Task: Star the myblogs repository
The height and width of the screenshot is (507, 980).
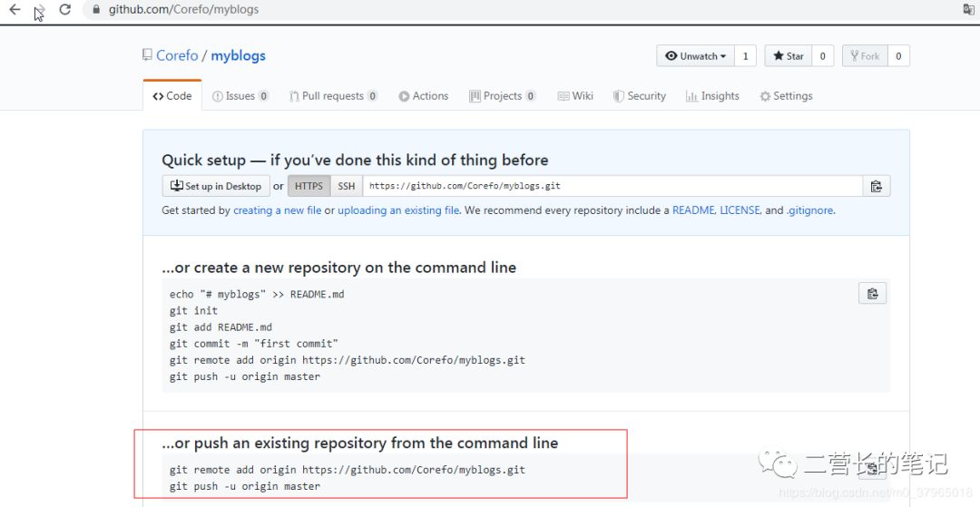Action: click(789, 56)
